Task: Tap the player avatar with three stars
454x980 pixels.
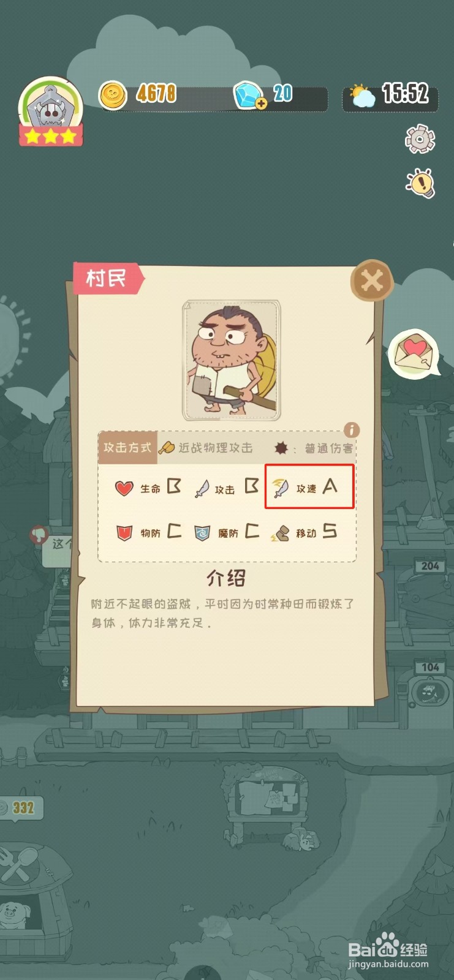Action: pyautogui.click(x=51, y=111)
